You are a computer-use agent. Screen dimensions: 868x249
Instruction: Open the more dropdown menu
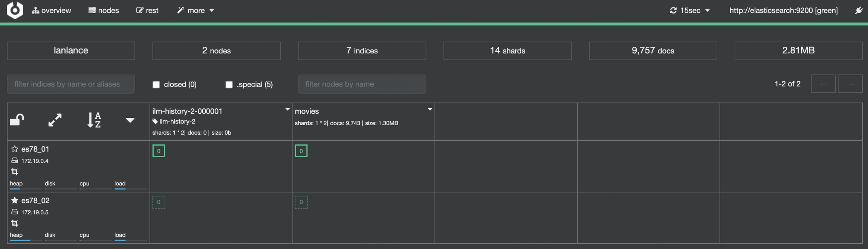(196, 11)
